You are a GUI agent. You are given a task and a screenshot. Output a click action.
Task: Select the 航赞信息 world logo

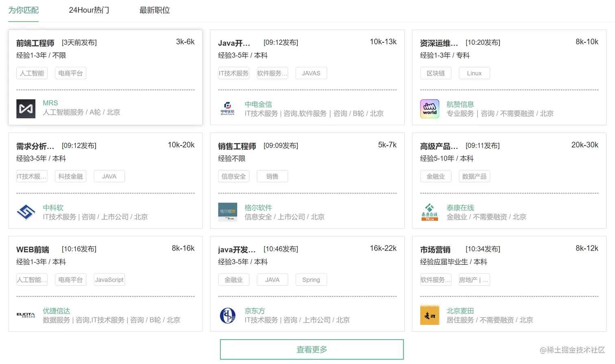(430, 109)
